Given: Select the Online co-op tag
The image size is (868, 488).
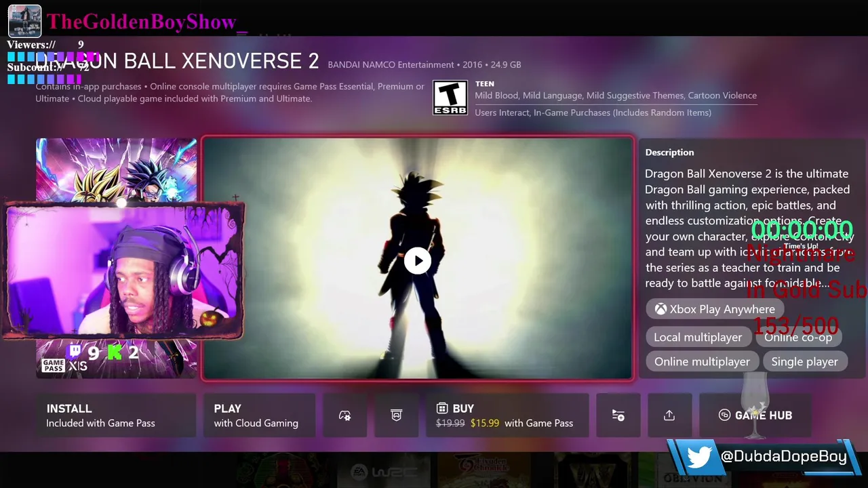Looking at the screenshot, I should (798, 337).
